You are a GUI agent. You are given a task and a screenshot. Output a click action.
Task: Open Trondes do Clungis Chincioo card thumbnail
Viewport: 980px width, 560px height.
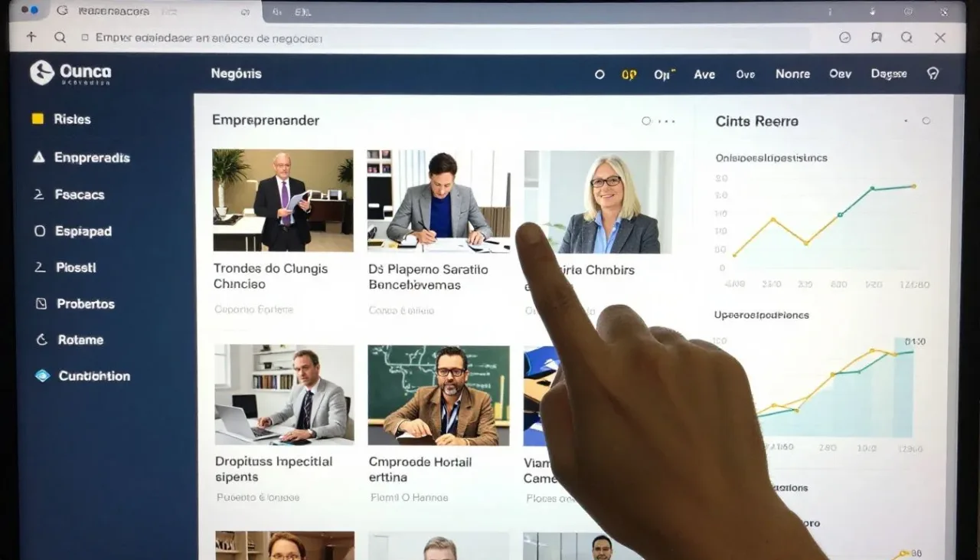(x=283, y=200)
